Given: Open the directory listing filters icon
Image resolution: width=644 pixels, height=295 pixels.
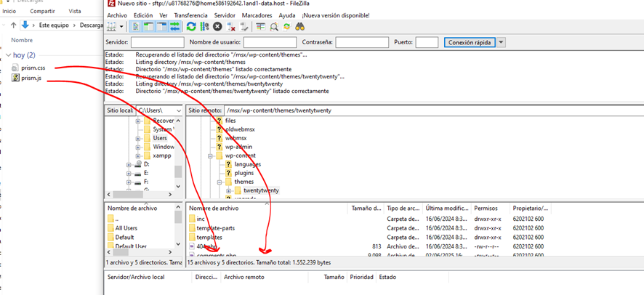Looking at the screenshot, I should (x=261, y=27).
